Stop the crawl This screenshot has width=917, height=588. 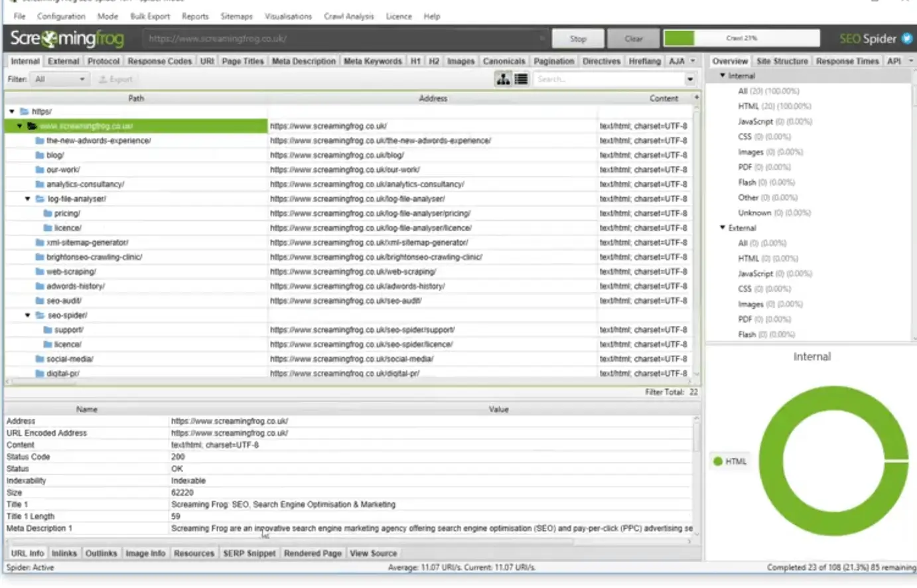pos(578,38)
